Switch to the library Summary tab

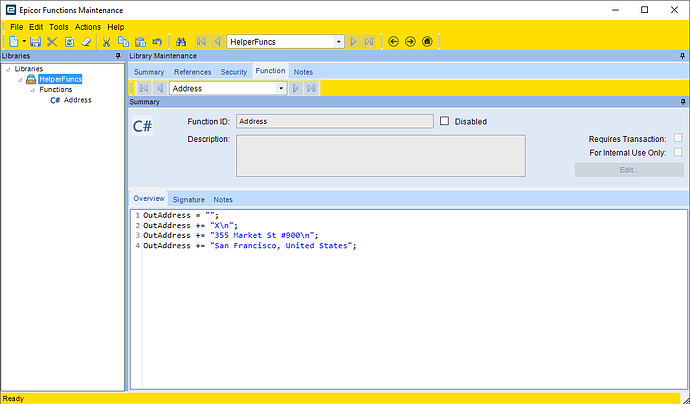[149, 72]
